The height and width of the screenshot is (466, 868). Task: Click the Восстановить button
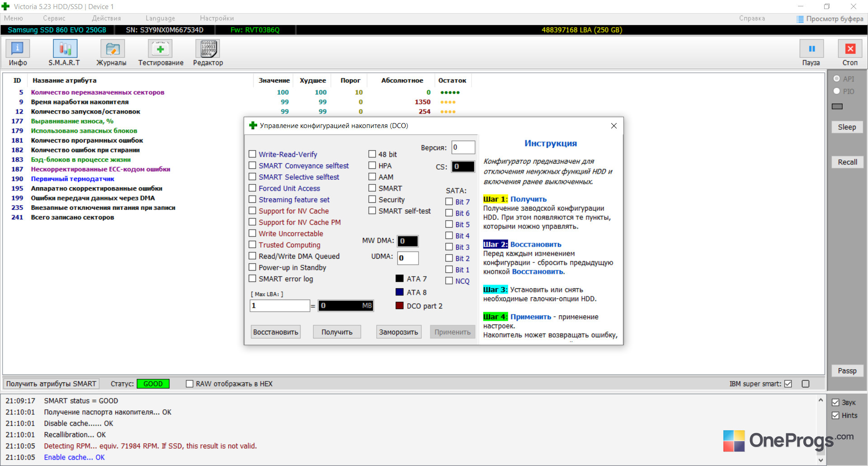[x=276, y=332]
